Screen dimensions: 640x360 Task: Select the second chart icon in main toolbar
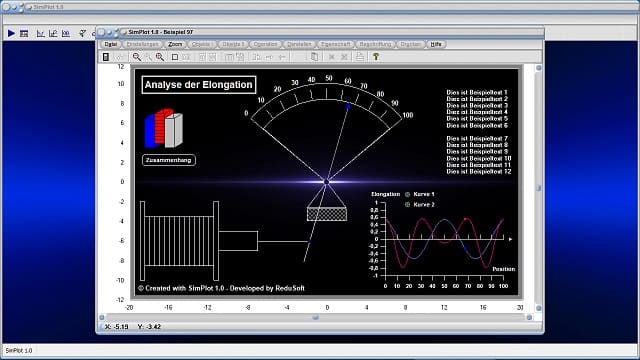click(x=53, y=33)
